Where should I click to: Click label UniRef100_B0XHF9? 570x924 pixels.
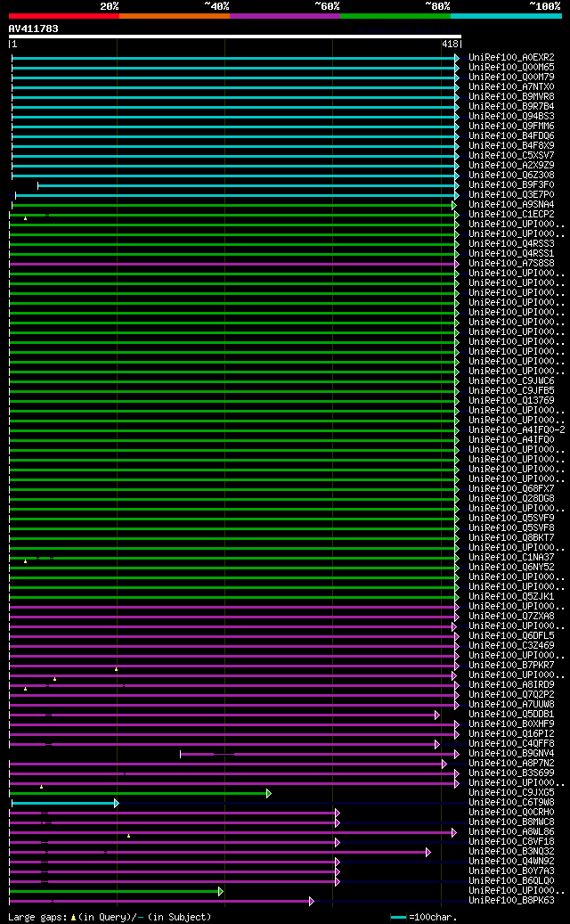click(x=511, y=724)
